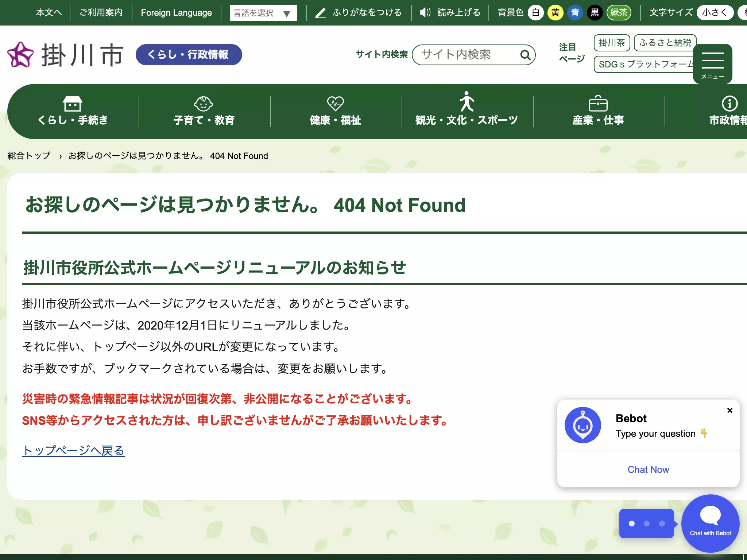This screenshot has width=747, height=560.
Task: Click the search magnifier icon
Action: click(525, 55)
